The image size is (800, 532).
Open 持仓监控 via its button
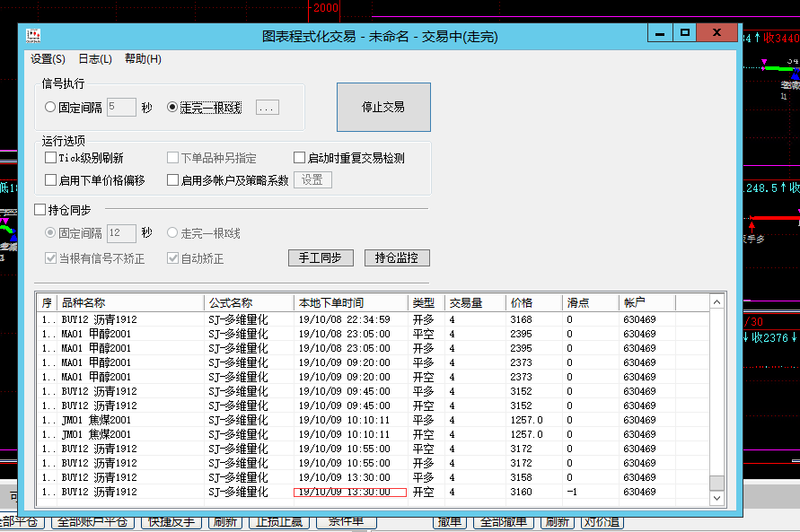pyautogui.click(x=397, y=257)
